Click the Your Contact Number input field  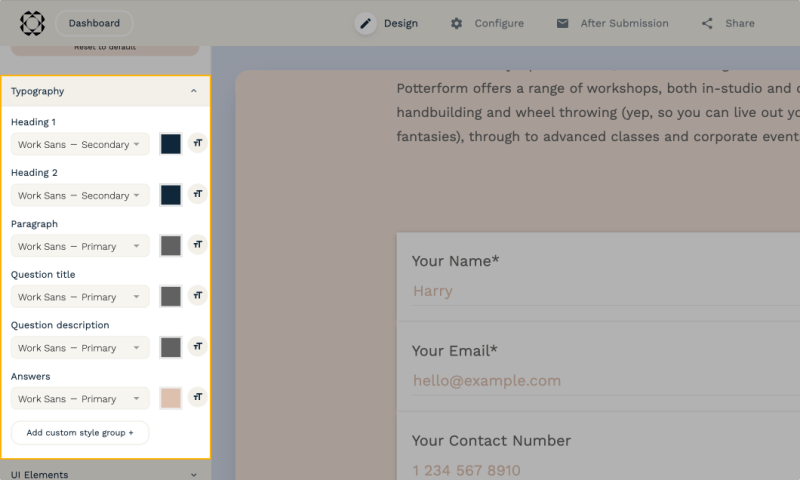click(606, 470)
